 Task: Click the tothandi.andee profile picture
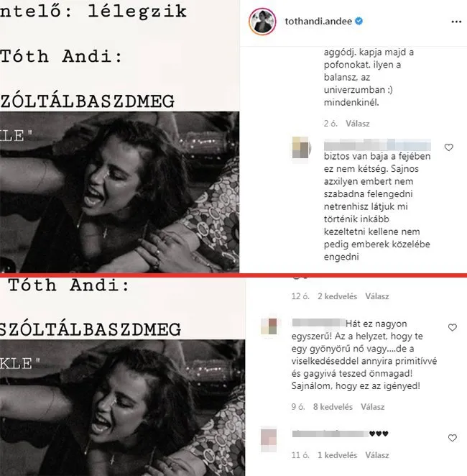[262, 22]
